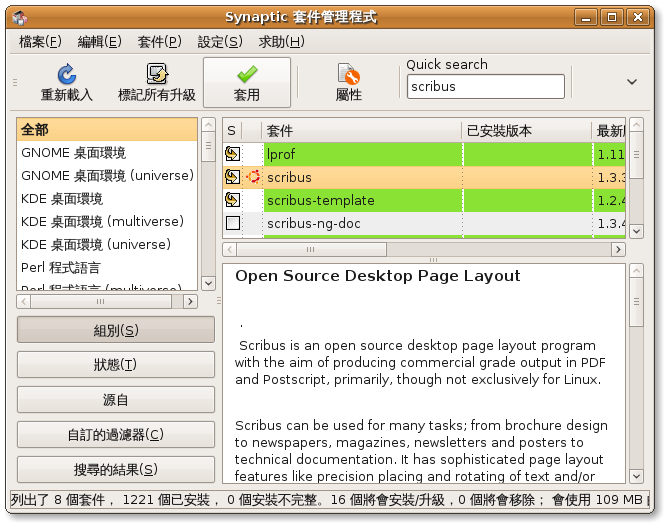
Task: Click the 源自 origin button
Action: pos(116,399)
